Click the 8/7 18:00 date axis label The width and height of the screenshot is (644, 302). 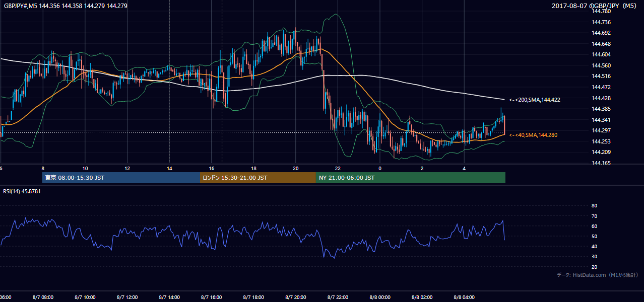tap(253, 297)
